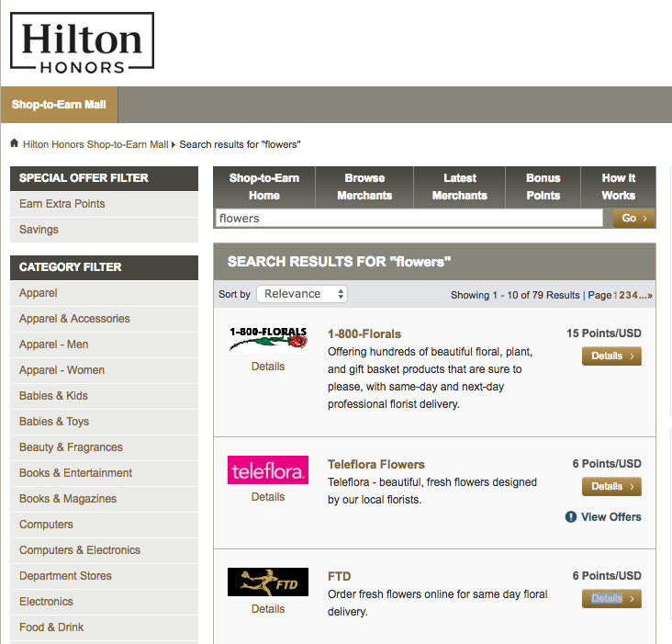Image resolution: width=672 pixels, height=644 pixels.
Task: Click Details link under 1-800-Florals logo
Action: click(268, 367)
